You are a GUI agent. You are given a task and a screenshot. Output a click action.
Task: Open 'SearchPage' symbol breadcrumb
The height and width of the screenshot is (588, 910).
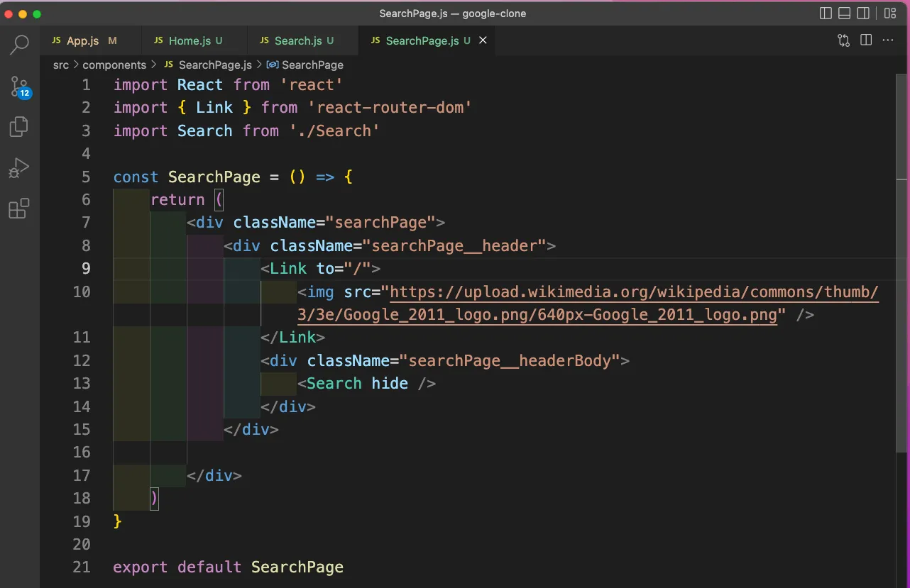point(312,65)
